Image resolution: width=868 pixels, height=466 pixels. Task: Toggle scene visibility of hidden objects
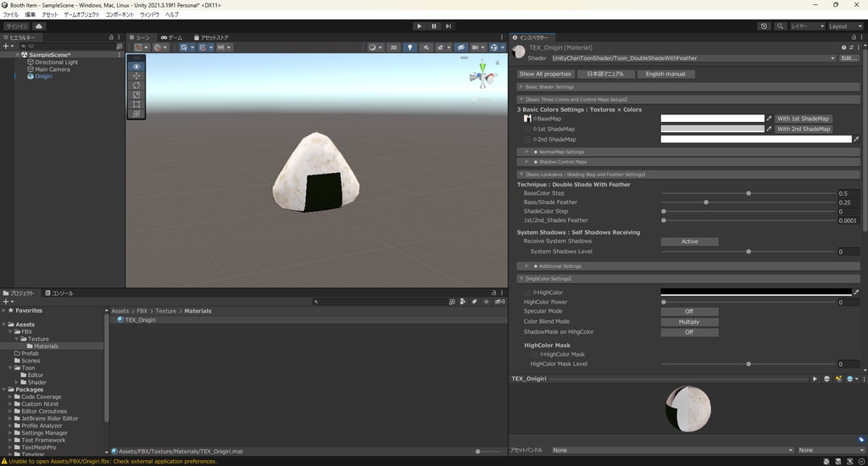click(x=460, y=47)
